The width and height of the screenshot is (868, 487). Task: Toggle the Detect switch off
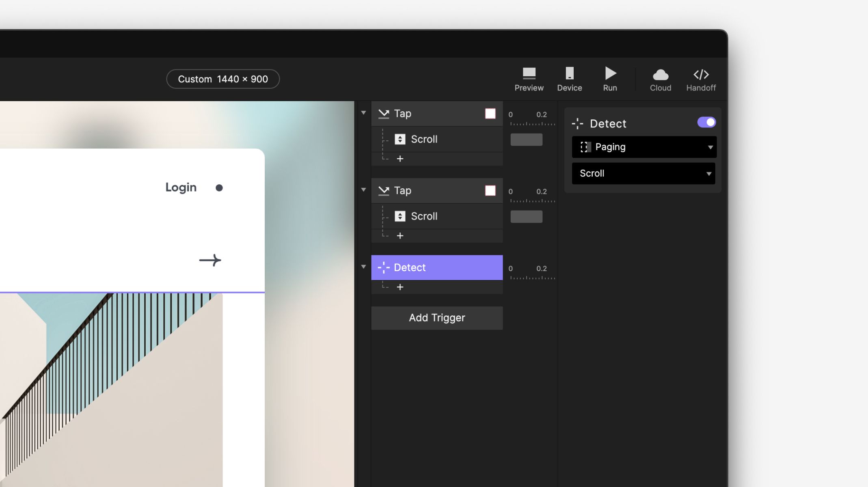(x=706, y=122)
